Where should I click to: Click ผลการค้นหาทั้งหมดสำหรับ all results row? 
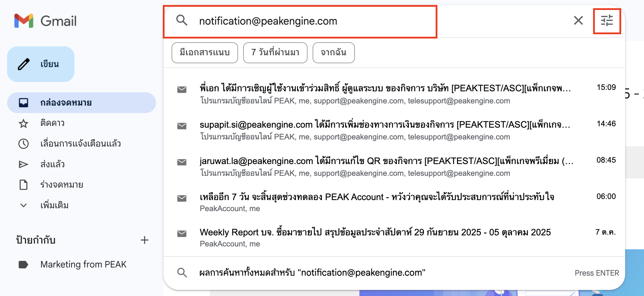[394, 273]
